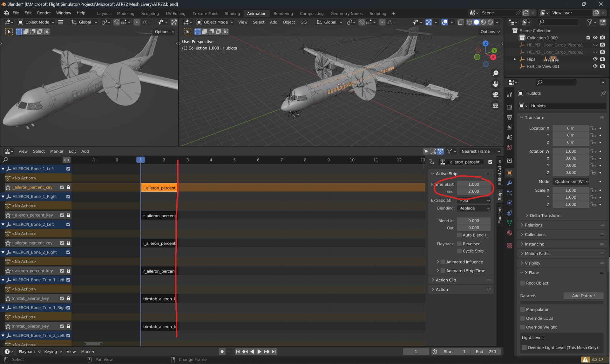Select the Object Properties tab

pyautogui.click(x=509, y=173)
